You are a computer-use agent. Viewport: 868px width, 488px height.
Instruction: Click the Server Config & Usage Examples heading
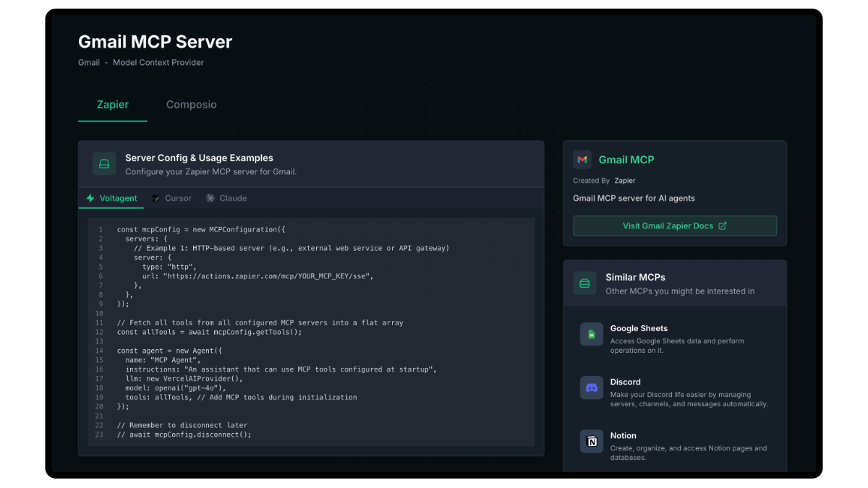(x=199, y=158)
